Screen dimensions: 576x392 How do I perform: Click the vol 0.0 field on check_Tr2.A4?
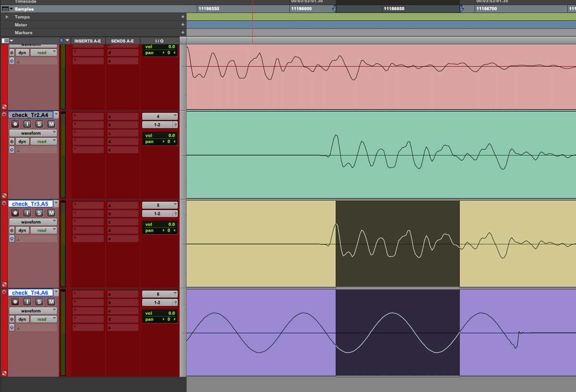(x=160, y=136)
